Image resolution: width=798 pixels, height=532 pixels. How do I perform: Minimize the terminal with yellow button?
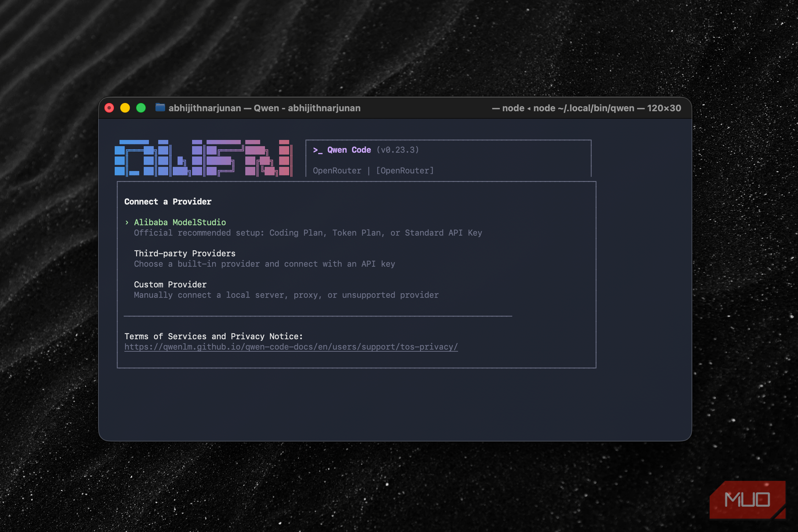pos(125,108)
